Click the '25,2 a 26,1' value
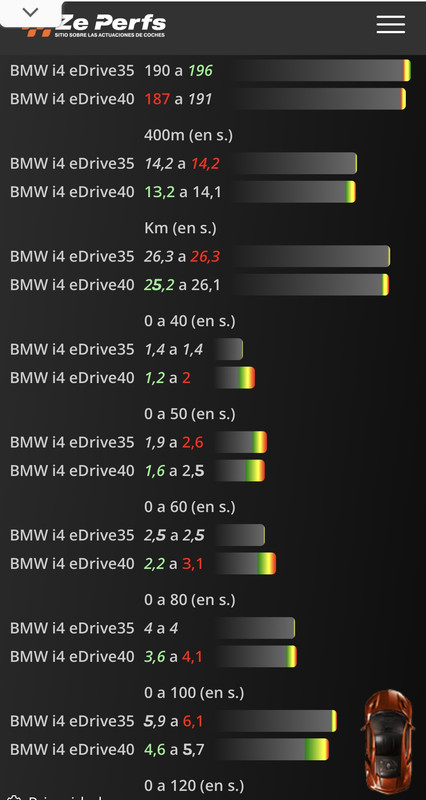 pos(182,285)
